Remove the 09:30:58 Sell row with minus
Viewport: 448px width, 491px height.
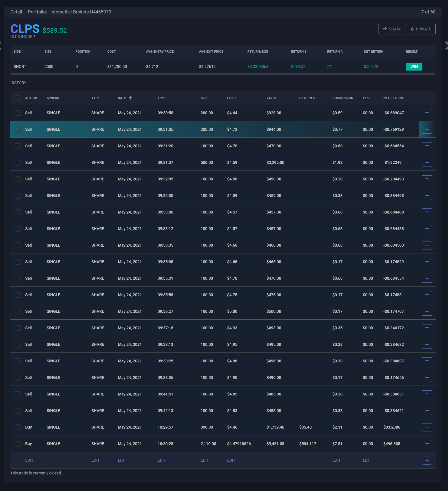[427, 113]
